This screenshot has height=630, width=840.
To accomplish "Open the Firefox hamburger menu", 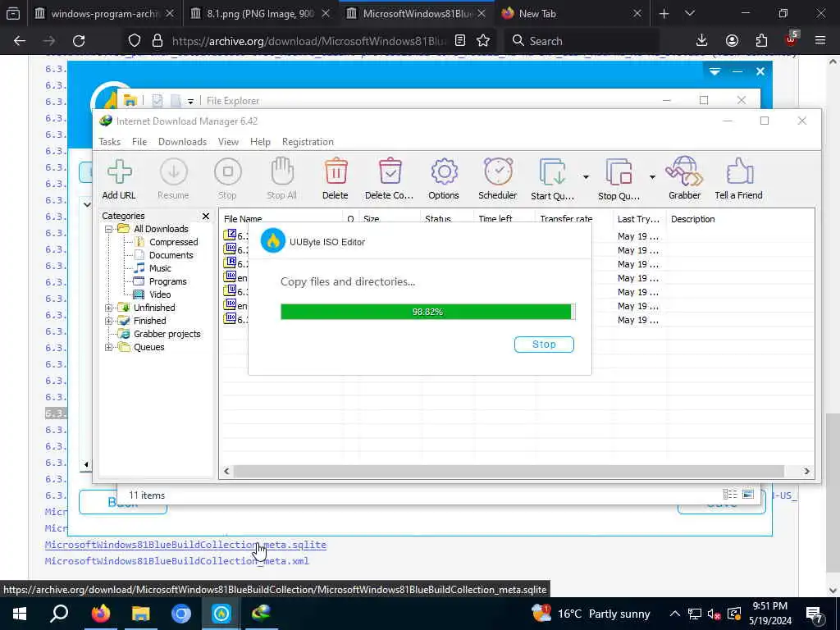I will [820, 41].
